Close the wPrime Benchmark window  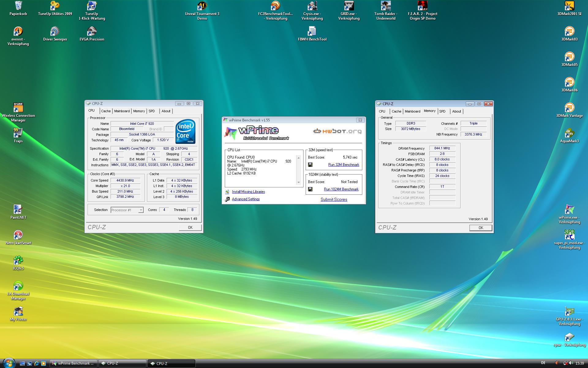click(360, 120)
